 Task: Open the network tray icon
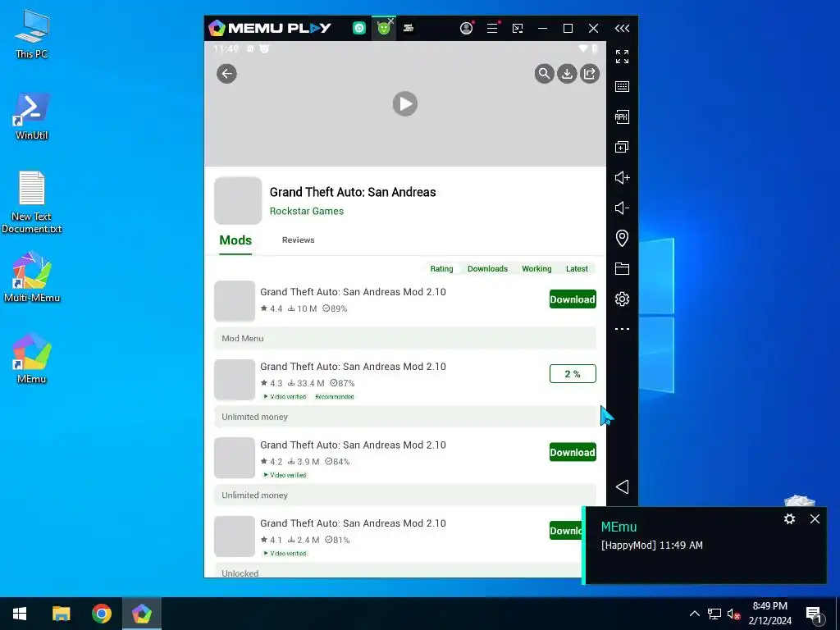[714, 614]
